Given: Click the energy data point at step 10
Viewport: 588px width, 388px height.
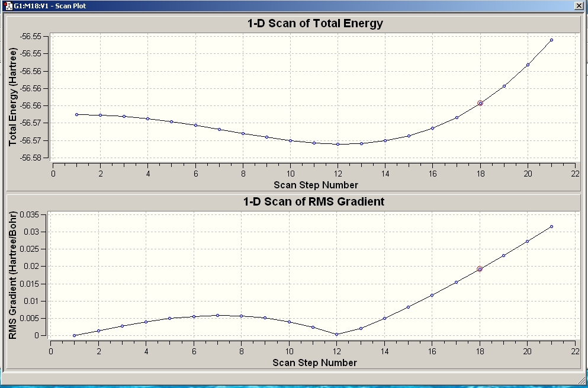Looking at the screenshot, I should coord(290,141).
